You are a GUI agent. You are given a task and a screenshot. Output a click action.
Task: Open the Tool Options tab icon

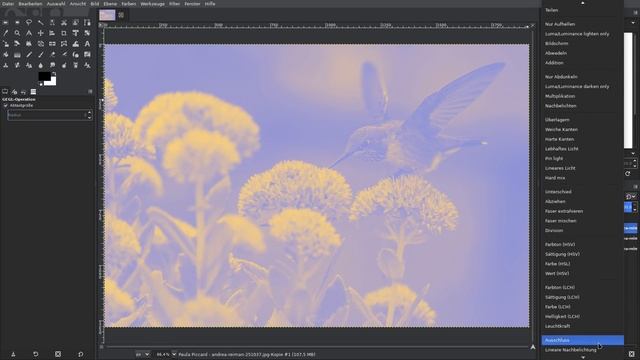5,92
